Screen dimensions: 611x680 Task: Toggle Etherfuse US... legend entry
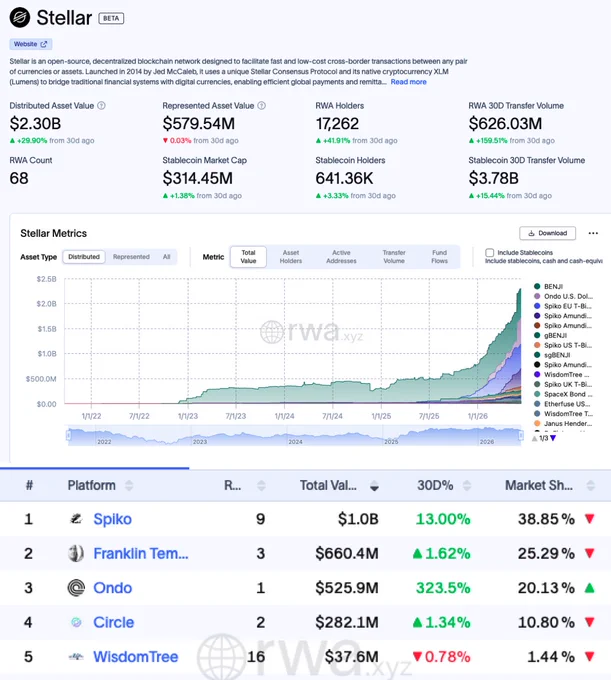562,404
